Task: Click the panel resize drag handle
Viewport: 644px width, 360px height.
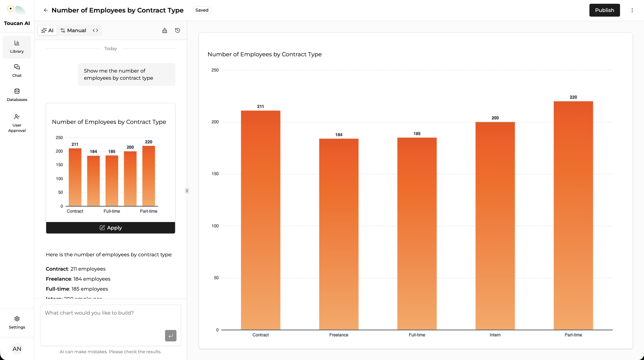Action: point(187,191)
